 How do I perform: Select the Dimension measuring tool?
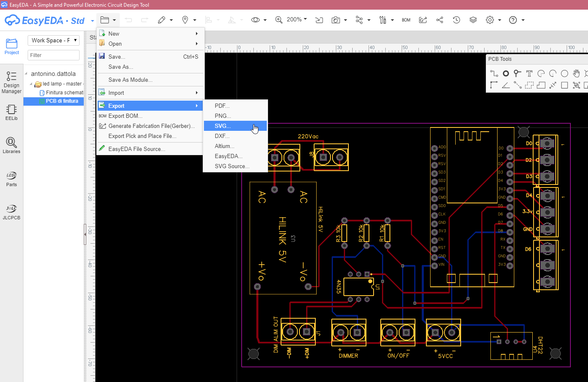553,85
